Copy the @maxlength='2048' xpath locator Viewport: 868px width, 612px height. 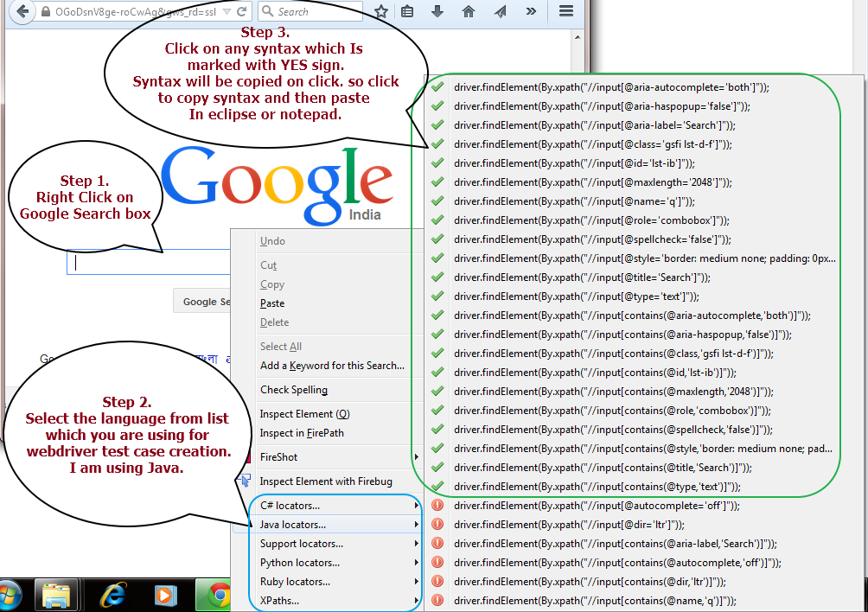(593, 182)
